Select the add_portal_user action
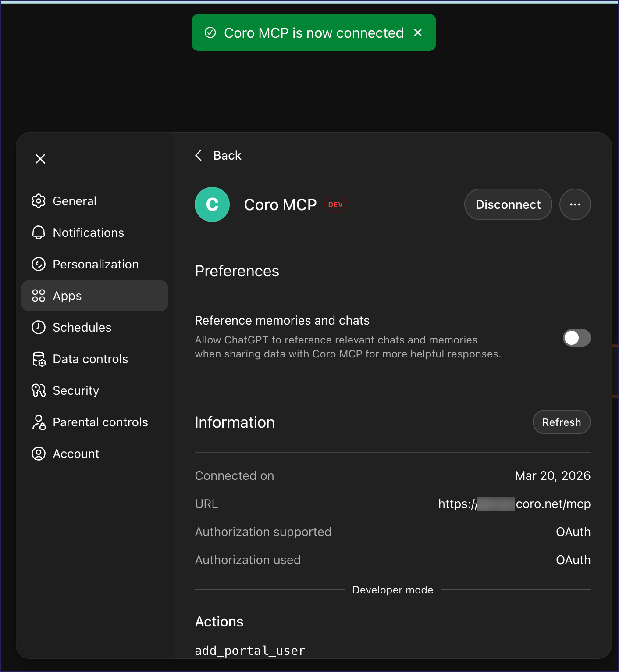The width and height of the screenshot is (619, 672). pos(250,651)
